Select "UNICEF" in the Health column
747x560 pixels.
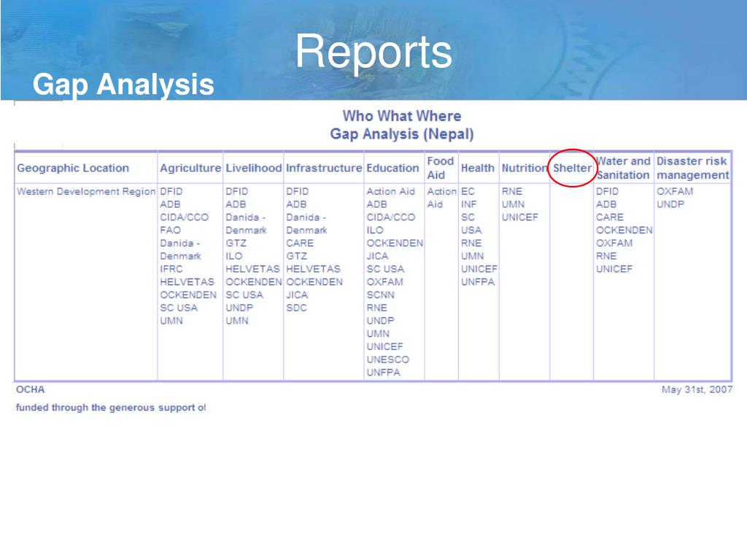pos(479,269)
